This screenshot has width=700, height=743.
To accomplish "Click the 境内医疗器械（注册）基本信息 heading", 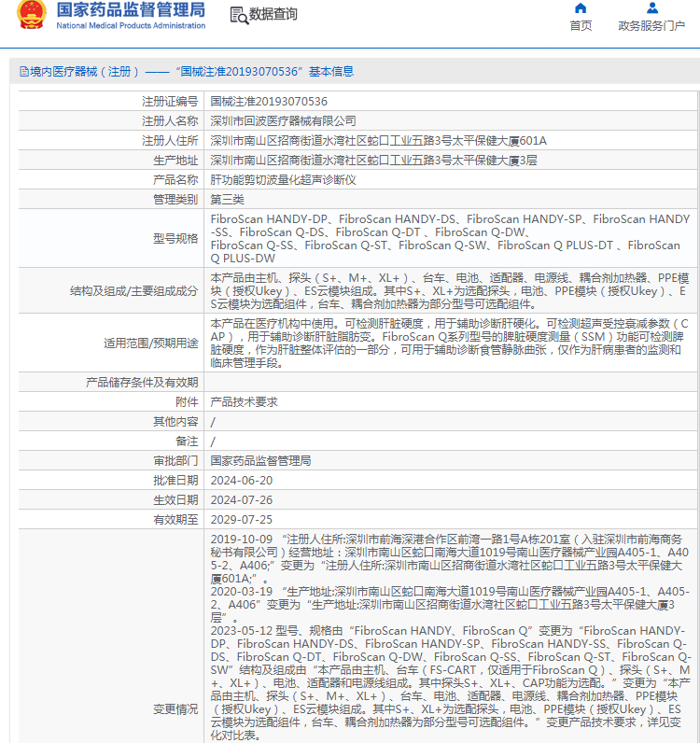I will coord(191,72).
